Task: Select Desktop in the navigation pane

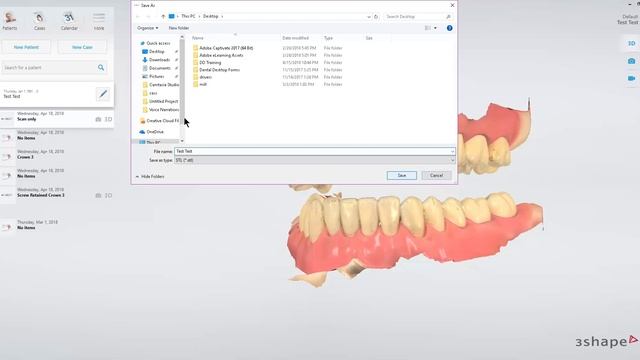Action: (157, 51)
